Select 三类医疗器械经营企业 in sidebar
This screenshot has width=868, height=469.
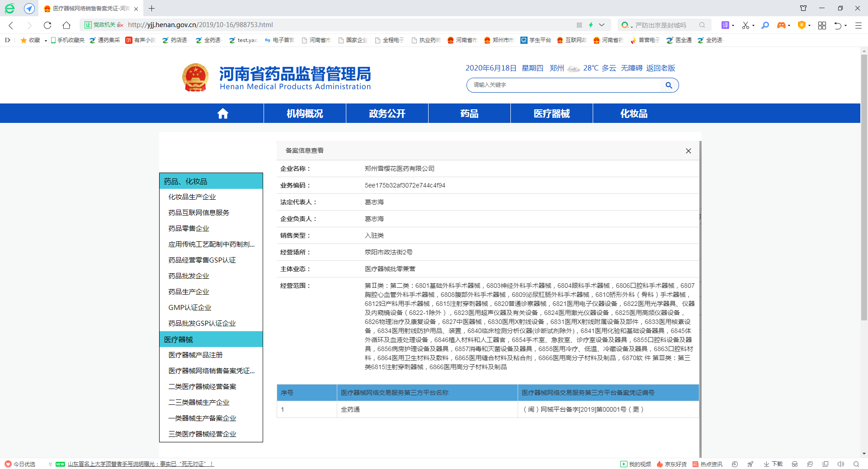point(202,434)
